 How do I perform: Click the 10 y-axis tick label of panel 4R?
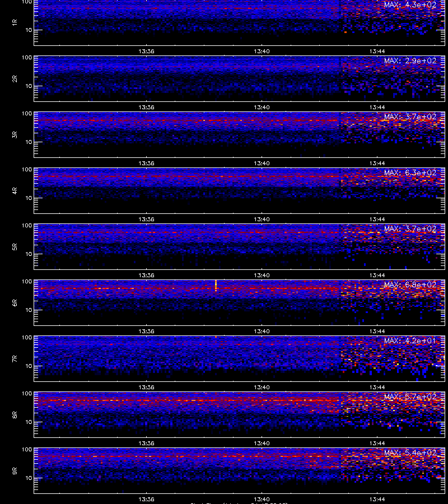coord(29,198)
